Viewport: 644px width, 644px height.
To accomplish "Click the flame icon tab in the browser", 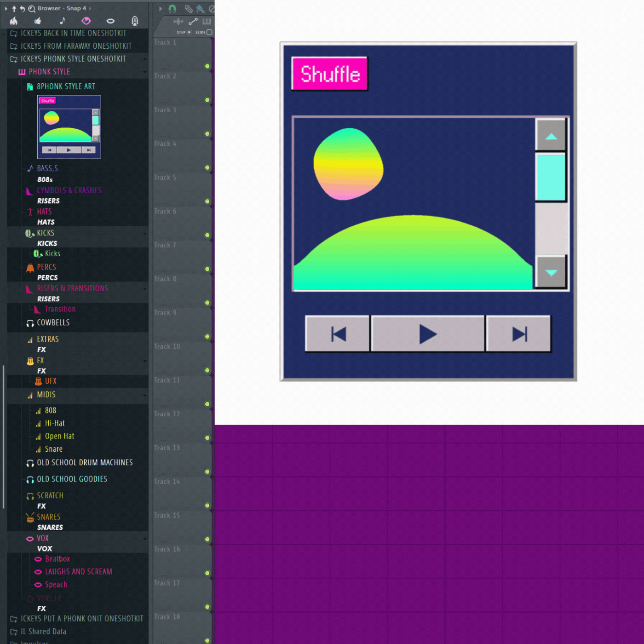I will tap(14, 21).
